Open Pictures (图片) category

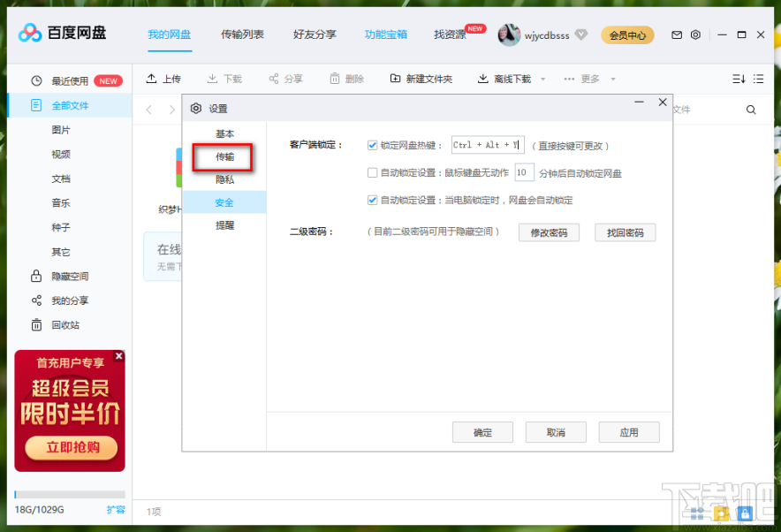click(x=61, y=130)
